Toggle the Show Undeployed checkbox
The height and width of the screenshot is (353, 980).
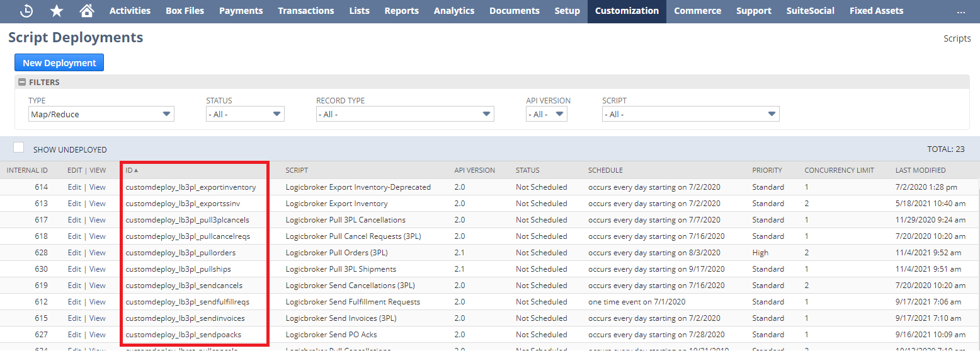pyautogui.click(x=19, y=148)
